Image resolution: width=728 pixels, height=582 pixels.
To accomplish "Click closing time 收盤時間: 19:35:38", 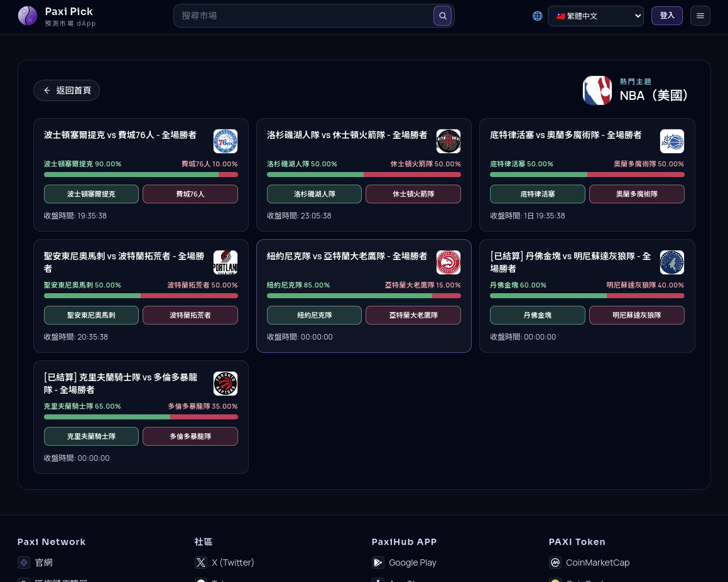I will tap(75, 216).
